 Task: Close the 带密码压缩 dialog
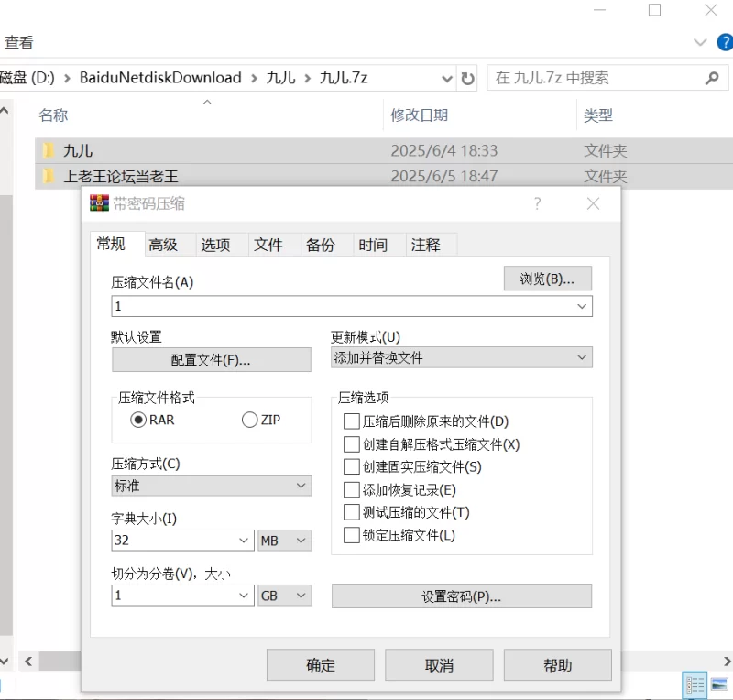pos(593,203)
